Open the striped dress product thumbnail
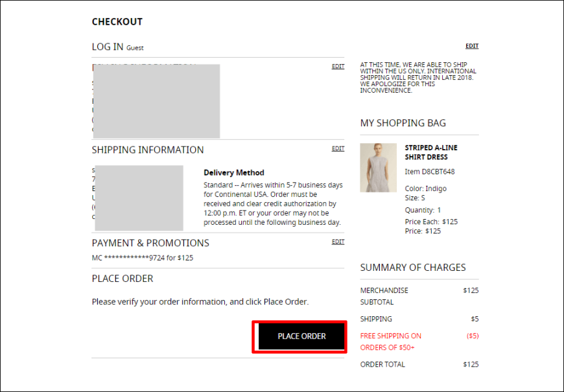Viewport: 564px width, 392px height. point(378,168)
